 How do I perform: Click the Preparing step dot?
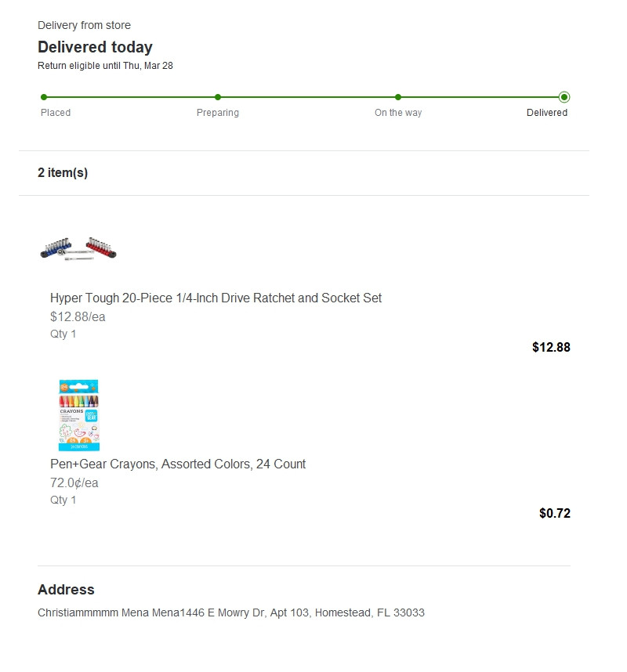218,97
